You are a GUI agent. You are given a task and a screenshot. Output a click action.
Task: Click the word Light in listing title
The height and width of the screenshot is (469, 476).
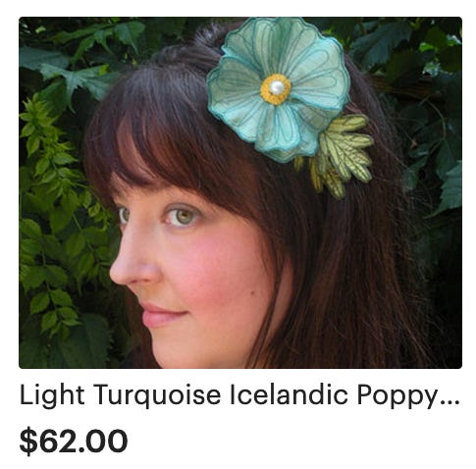52,396
